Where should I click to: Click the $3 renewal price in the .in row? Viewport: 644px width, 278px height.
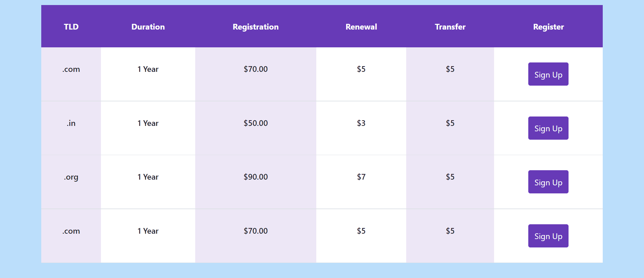[x=361, y=123]
